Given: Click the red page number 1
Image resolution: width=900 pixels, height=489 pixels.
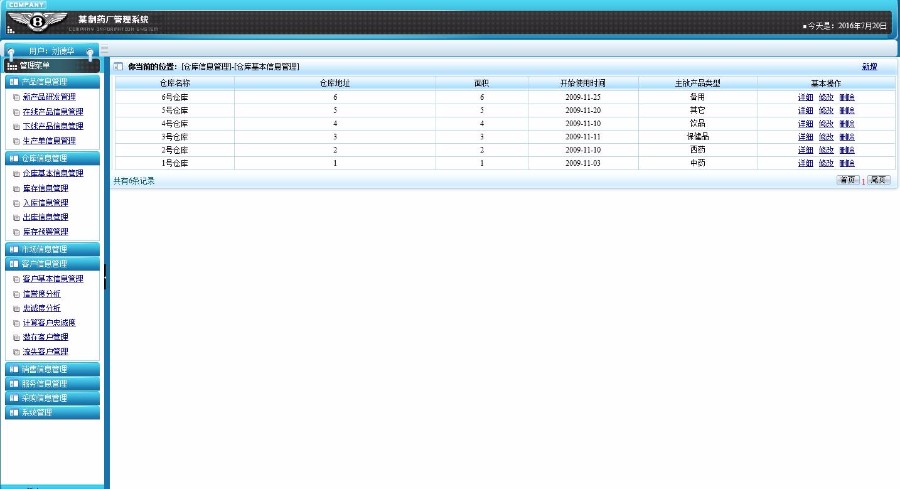Looking at the screenshot, I should (863, 181).
